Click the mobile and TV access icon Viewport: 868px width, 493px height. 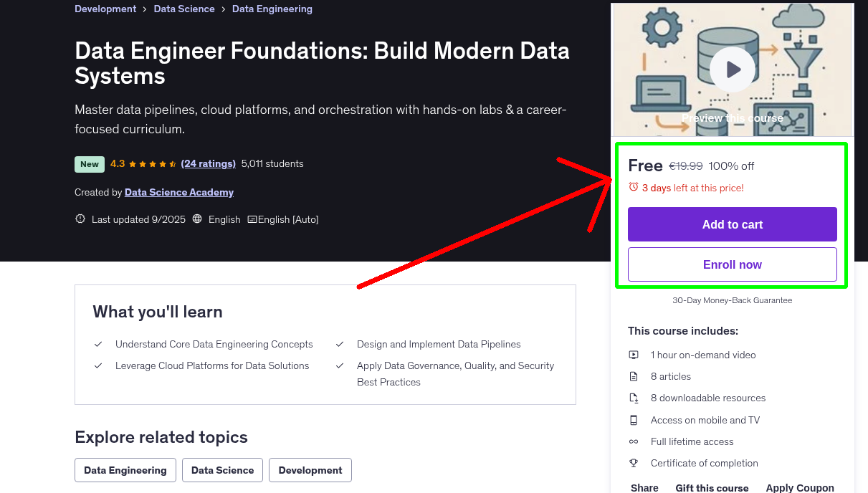pos(634,420)
